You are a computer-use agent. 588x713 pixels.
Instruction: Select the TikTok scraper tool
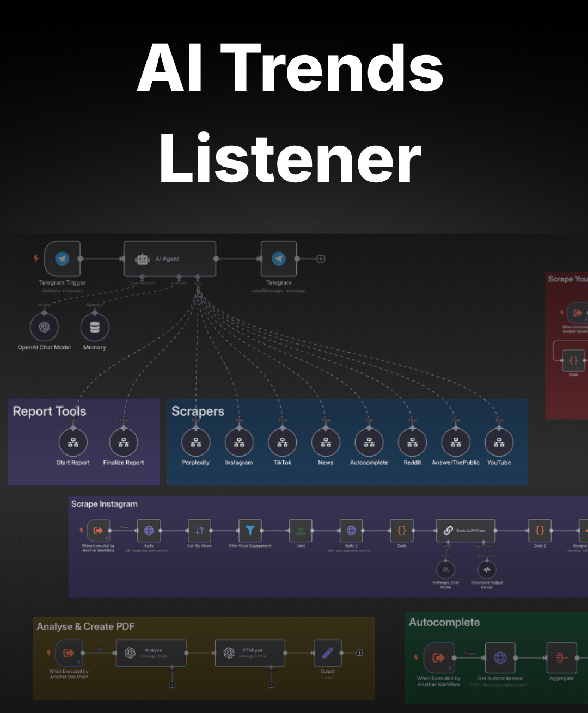pos(283,442)
